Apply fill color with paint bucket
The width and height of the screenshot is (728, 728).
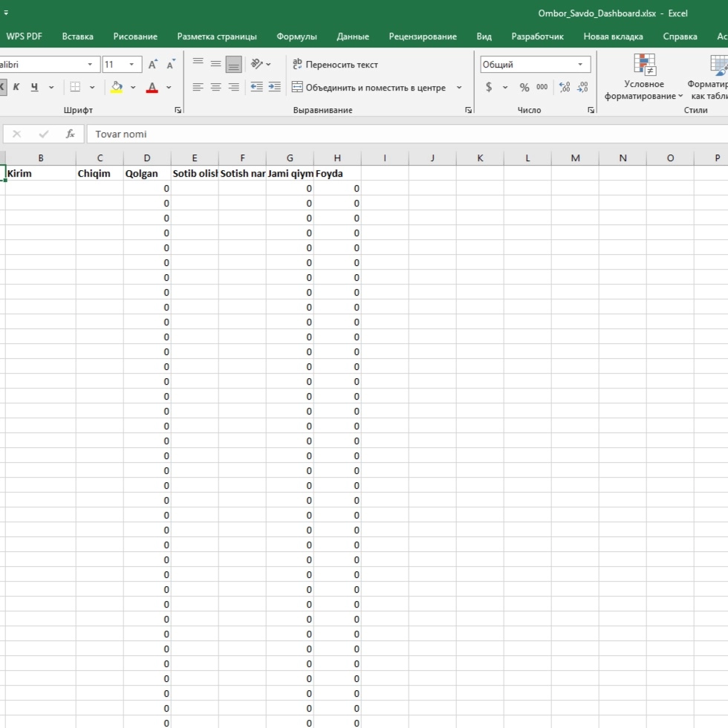[x=117, y=87]
